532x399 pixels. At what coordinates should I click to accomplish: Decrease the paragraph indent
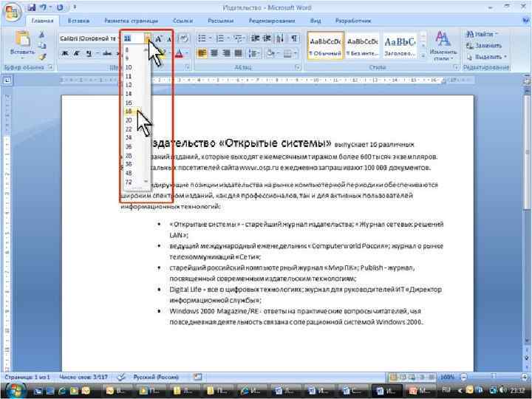[255, 38]
